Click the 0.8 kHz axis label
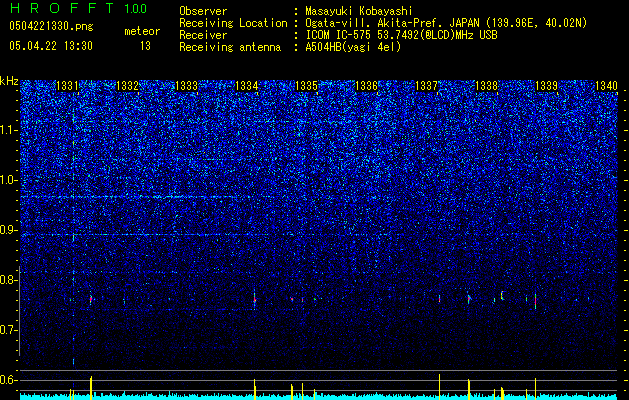 coord(8,280)
